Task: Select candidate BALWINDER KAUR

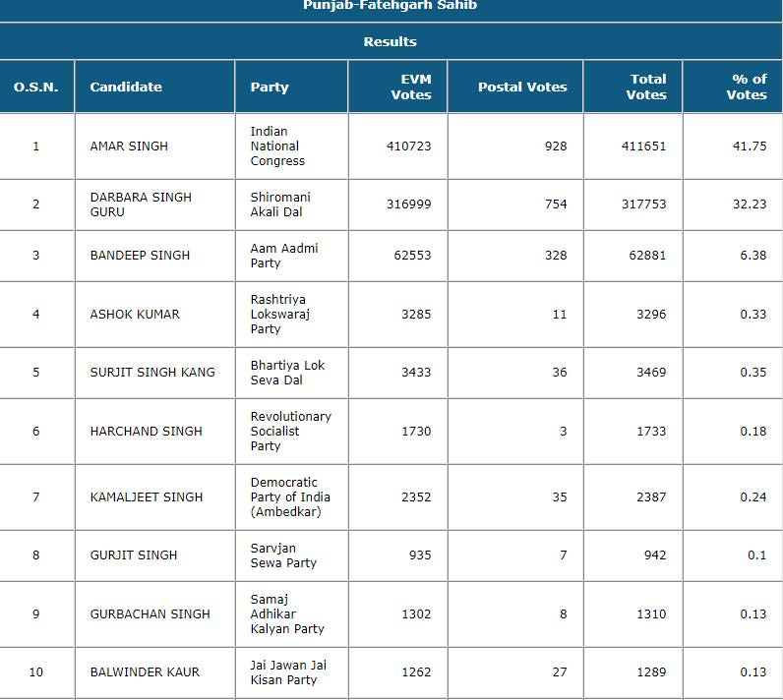Action: tap(145, 672)
